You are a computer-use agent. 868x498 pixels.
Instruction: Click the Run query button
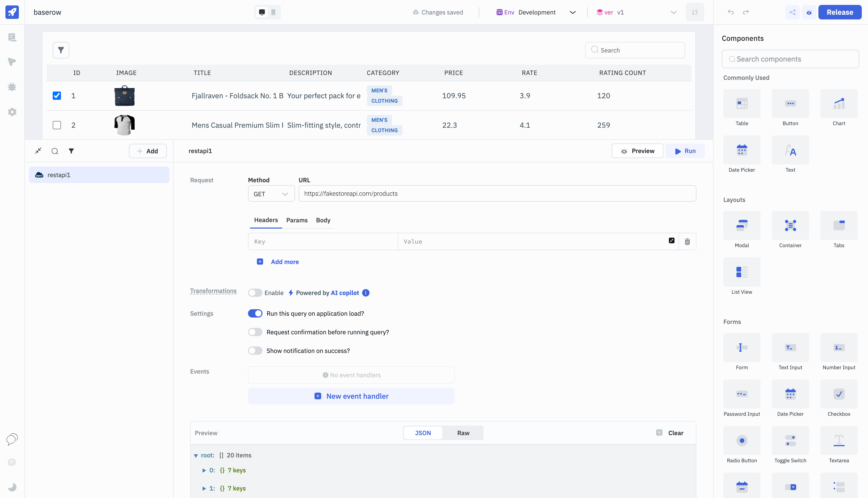point(685,151)
